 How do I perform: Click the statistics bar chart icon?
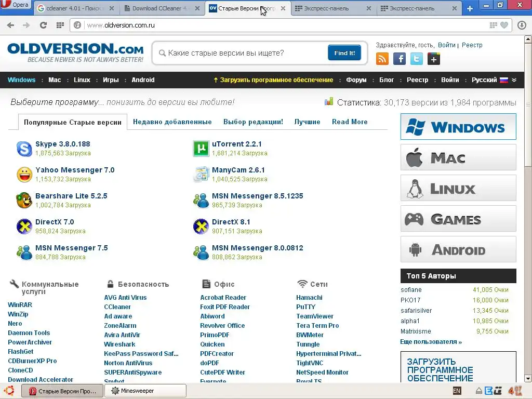pyautogui.click(x=329, y=101)
